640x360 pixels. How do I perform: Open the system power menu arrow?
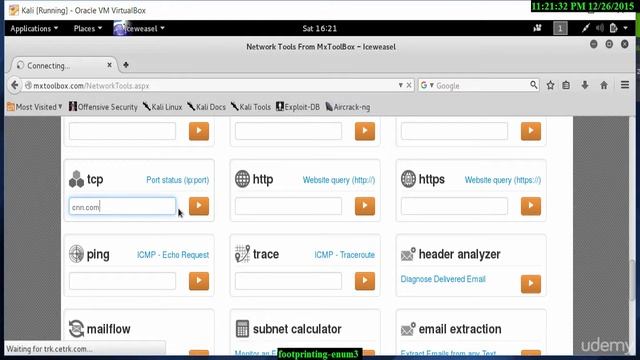point(625,28)
